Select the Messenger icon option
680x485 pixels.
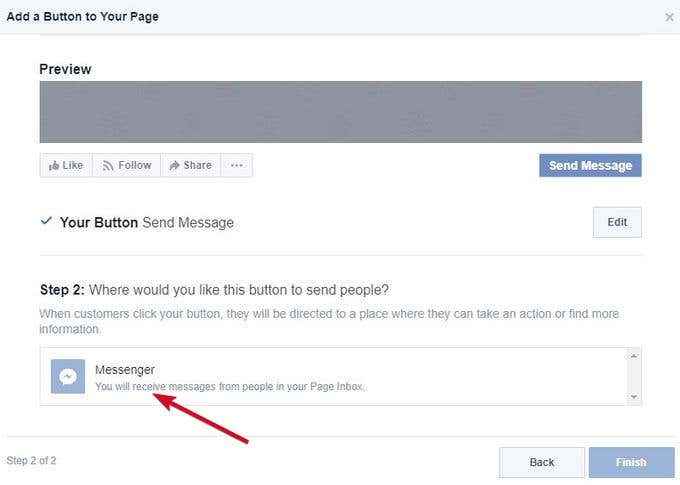pyautogui.click(x=68, y=376)
